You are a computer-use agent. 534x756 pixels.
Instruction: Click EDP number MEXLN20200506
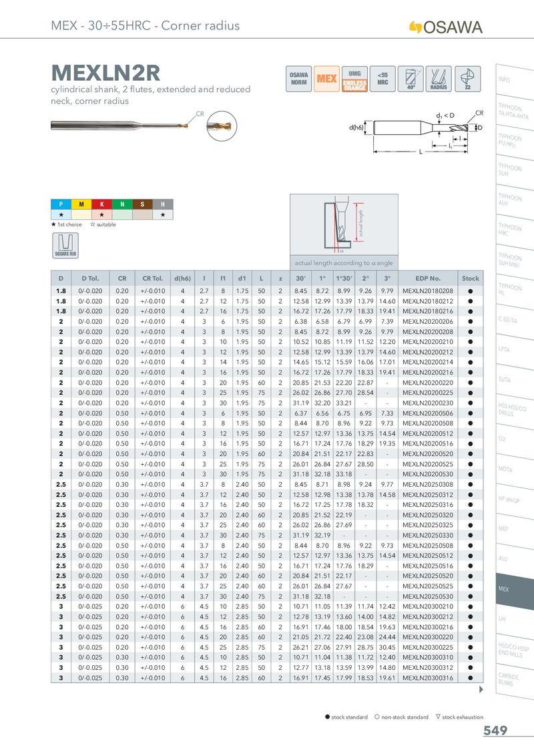click(x=427, y=413)
